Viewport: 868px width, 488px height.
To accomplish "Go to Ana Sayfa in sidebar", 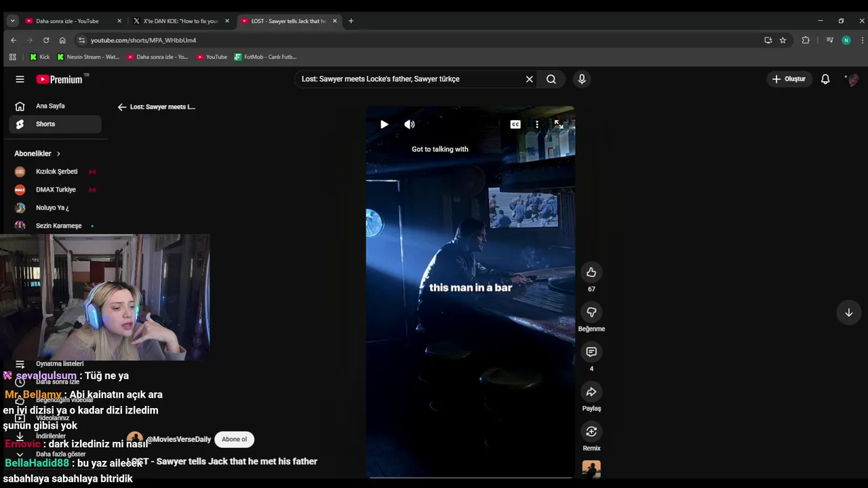I will [56, 106].
